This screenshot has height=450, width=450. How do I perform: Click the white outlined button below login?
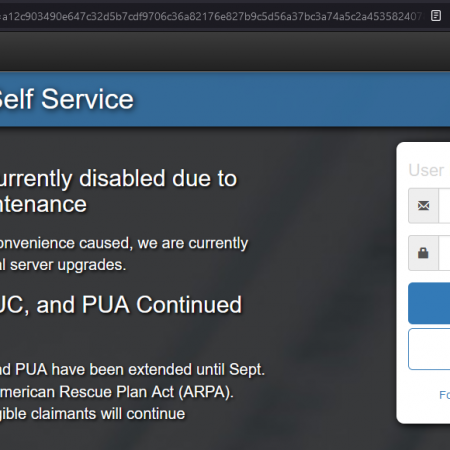[x=429, y=349]
